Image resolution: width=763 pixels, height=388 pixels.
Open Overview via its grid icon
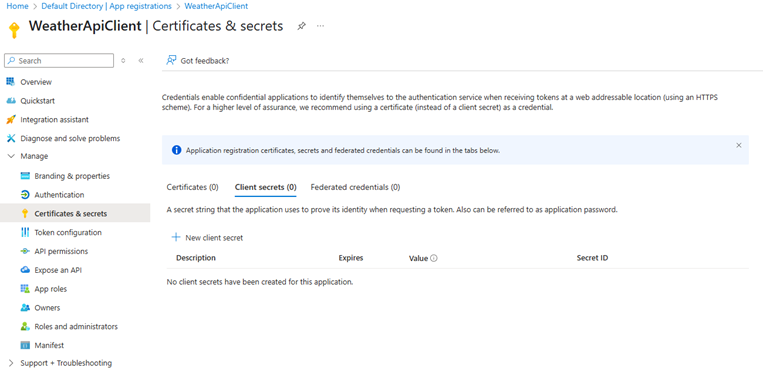[x=11, y=82]
